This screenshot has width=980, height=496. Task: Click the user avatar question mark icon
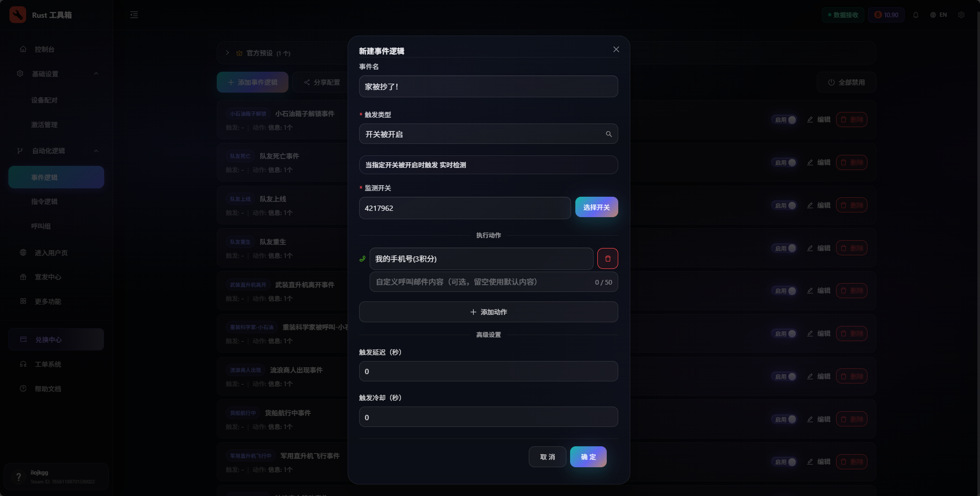pos(18,477)
